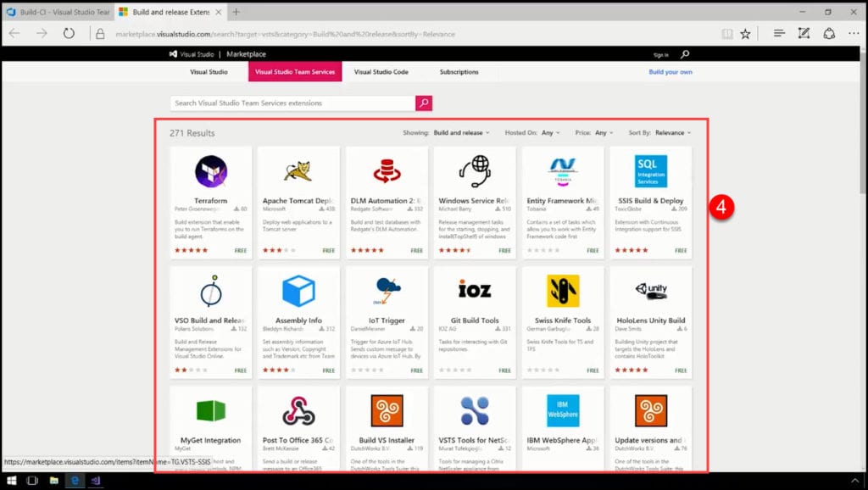The image size is (868, 490).
Task: Select the IoT Trigger cloud icon
Action: [387, 291]
